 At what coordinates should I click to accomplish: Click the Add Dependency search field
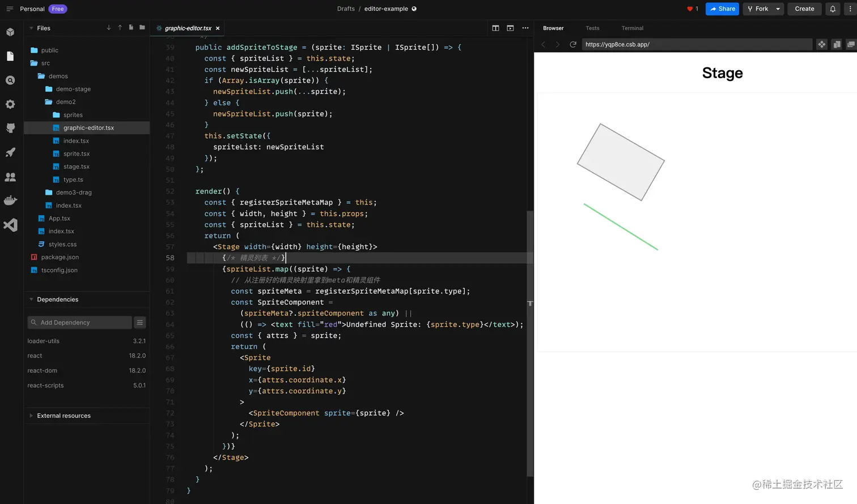tap(79, 322)
